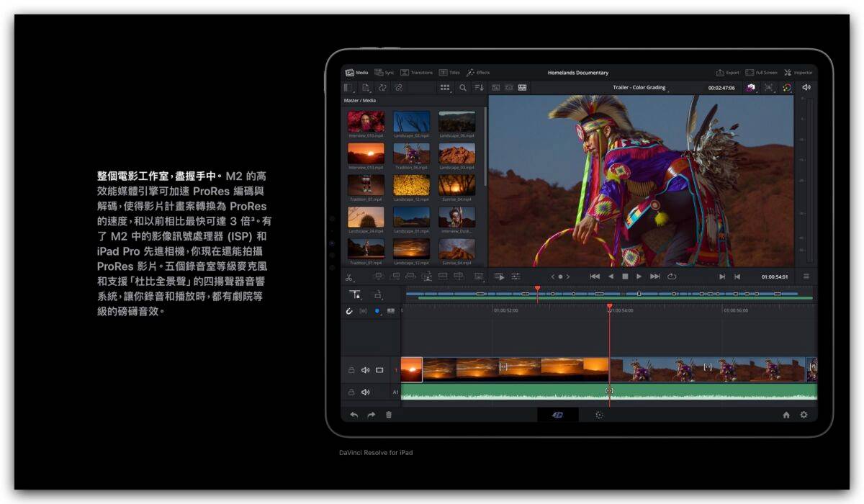The width and height of the screenshot is (864, 504).
Task: Click the smart insert edit icon
Action: (x=379, y=276)
